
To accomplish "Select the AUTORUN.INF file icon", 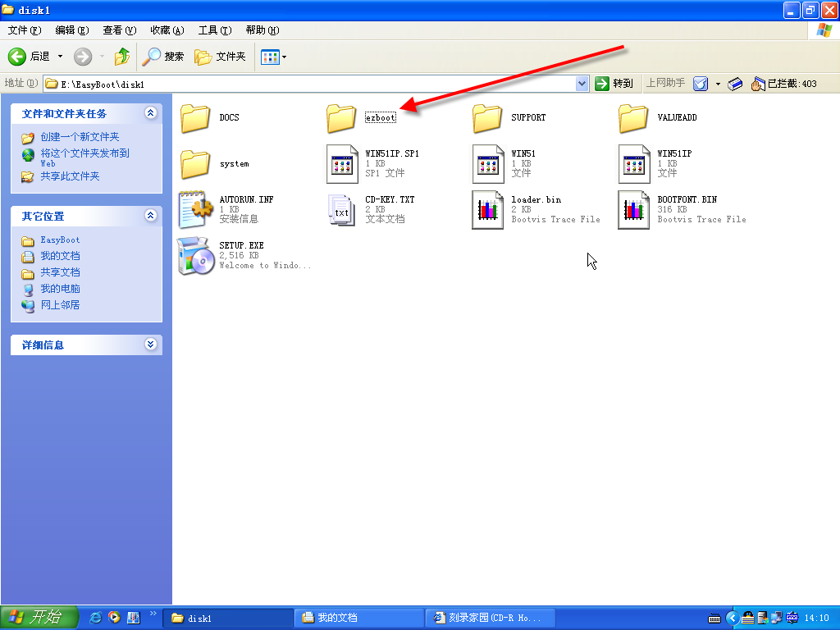I will pos(195,209).
